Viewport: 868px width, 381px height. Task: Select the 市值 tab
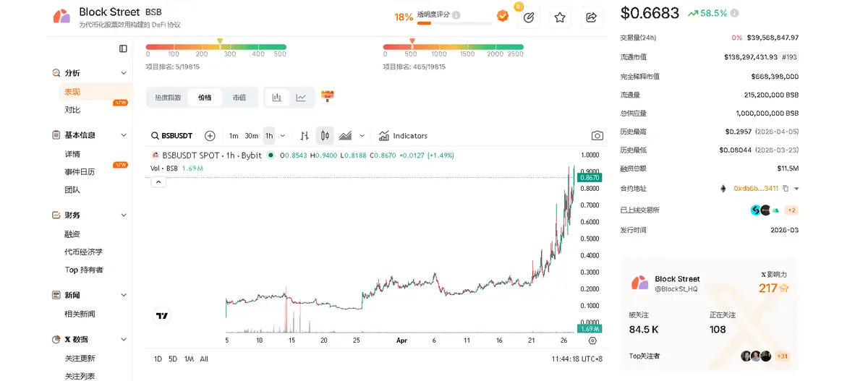pos(239,98)
